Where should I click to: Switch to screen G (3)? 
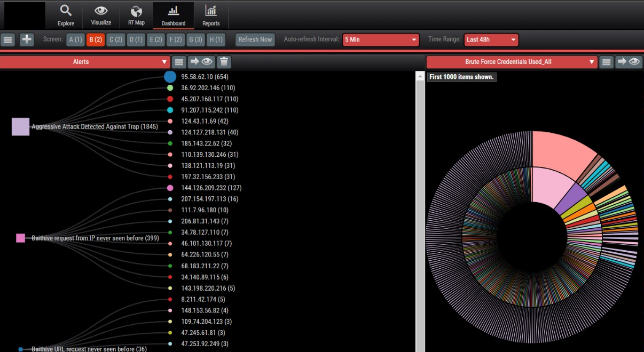[195, 39]
